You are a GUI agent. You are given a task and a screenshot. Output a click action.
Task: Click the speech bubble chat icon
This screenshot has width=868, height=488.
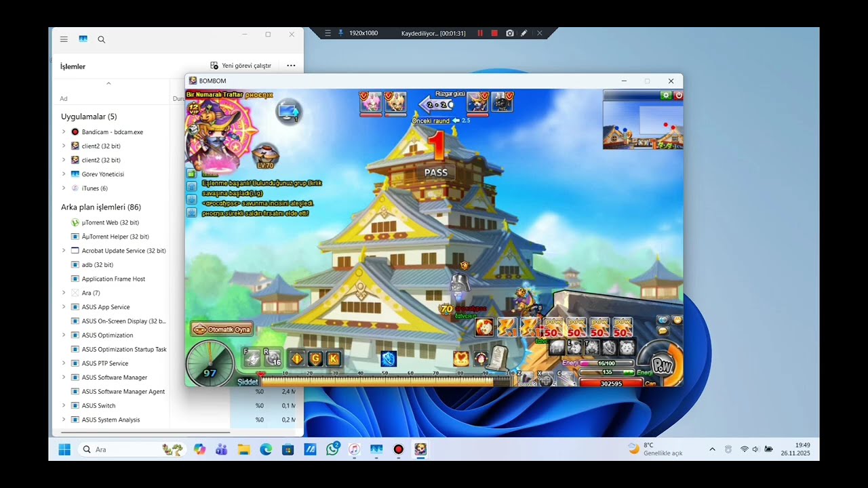(x=663, y=331)
